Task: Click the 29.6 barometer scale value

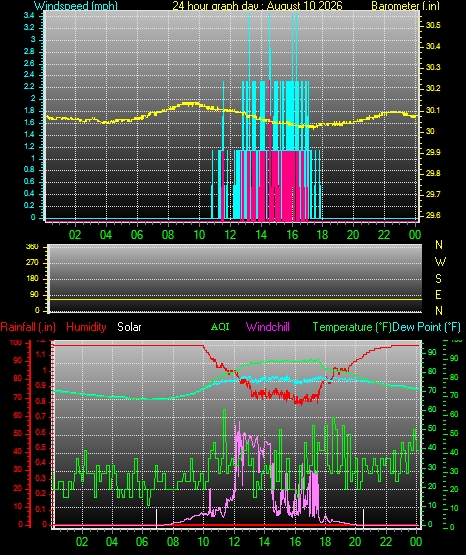Action: point(433,215)
